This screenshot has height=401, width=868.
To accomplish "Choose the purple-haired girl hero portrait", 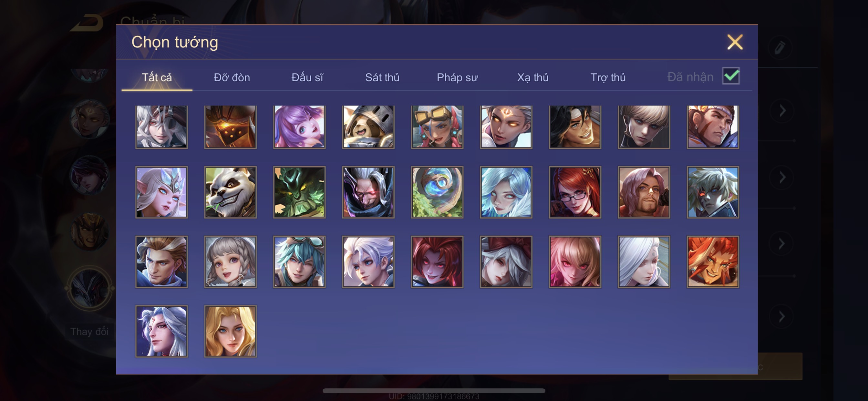I will click(299, 127).
